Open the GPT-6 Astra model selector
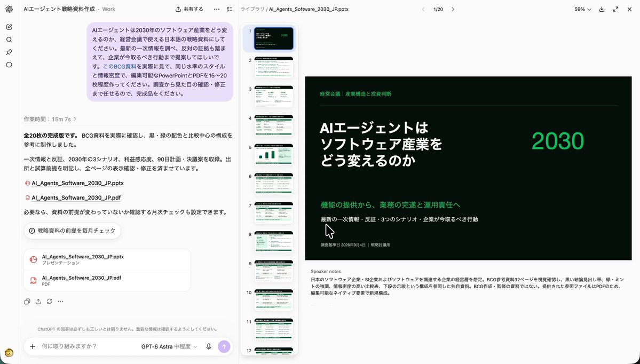This screenshot has width=640, height=364. point(169,346)
